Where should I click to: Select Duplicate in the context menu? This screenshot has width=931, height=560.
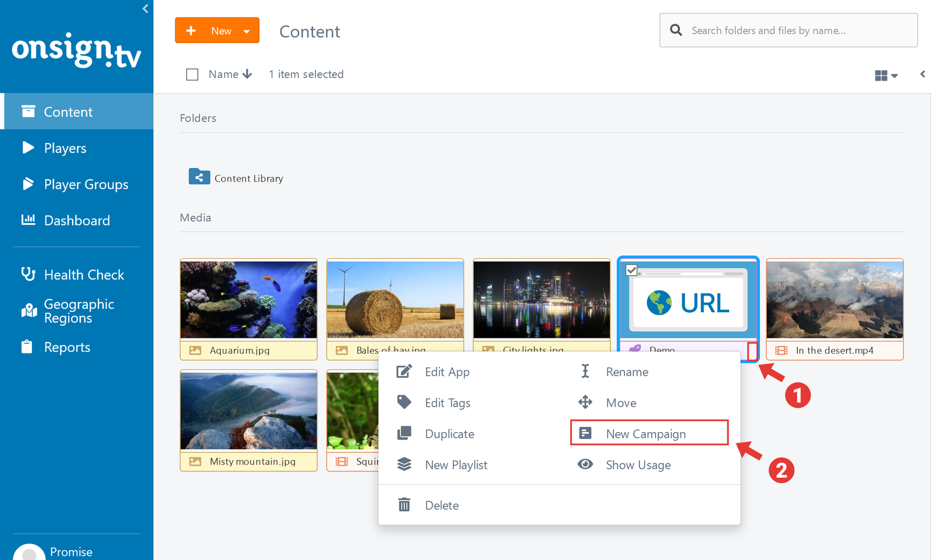point(449,434)
